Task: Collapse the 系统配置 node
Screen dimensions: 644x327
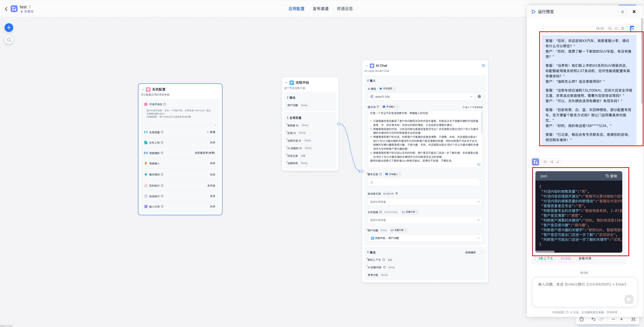Action: (x=143, y=90)
